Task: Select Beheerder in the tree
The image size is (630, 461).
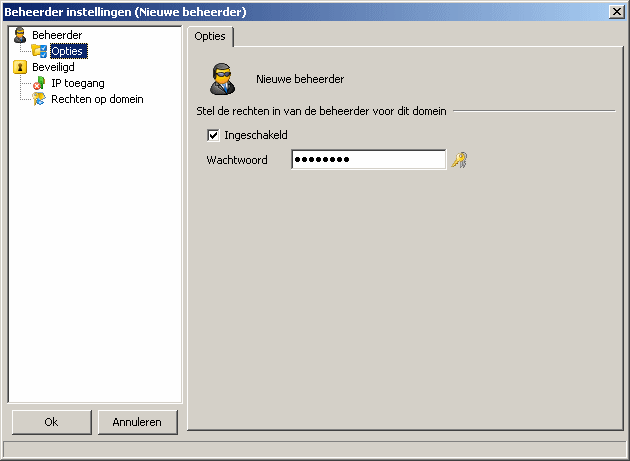Action: point(57,35)
